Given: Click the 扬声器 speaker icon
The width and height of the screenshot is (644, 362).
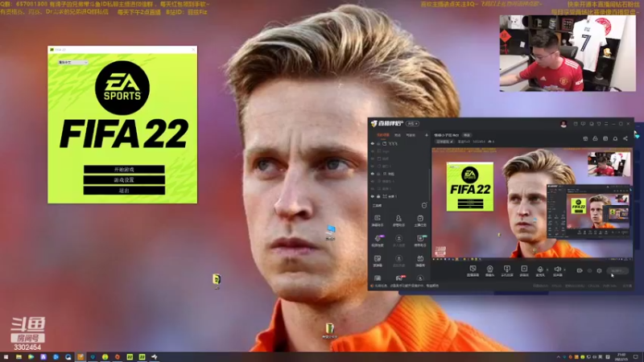Looking at the screenshot, I should click(557, 270).
